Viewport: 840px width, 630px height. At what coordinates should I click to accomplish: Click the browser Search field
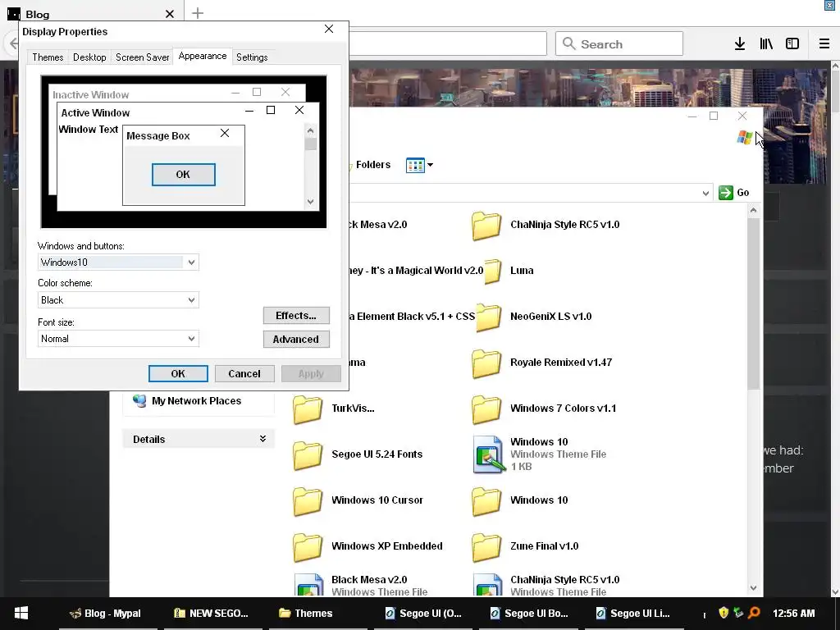click(x=619, y=44)
